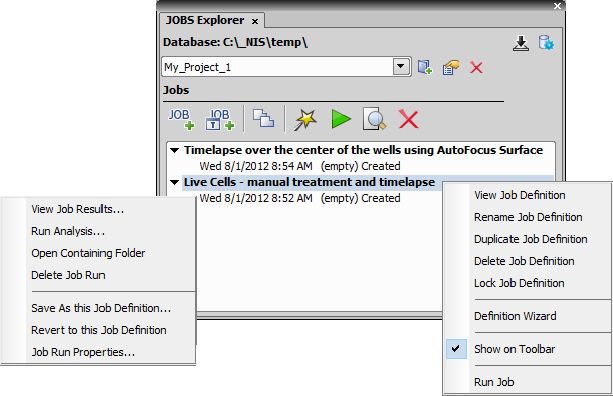The width and height of the screenshot is (613, 396).
Task: Click the import database download icon
Action: pyautogui.click(x=521, y=43)
